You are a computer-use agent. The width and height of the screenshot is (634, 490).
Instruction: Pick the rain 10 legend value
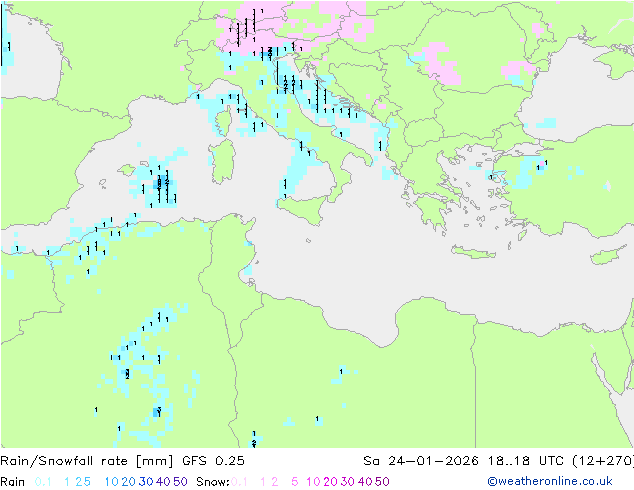tap(111, 482)
